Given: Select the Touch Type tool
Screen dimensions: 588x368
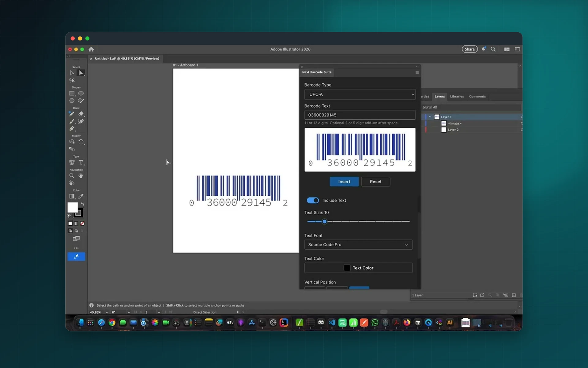Looking at the screenshot, I should click(72, 163).
